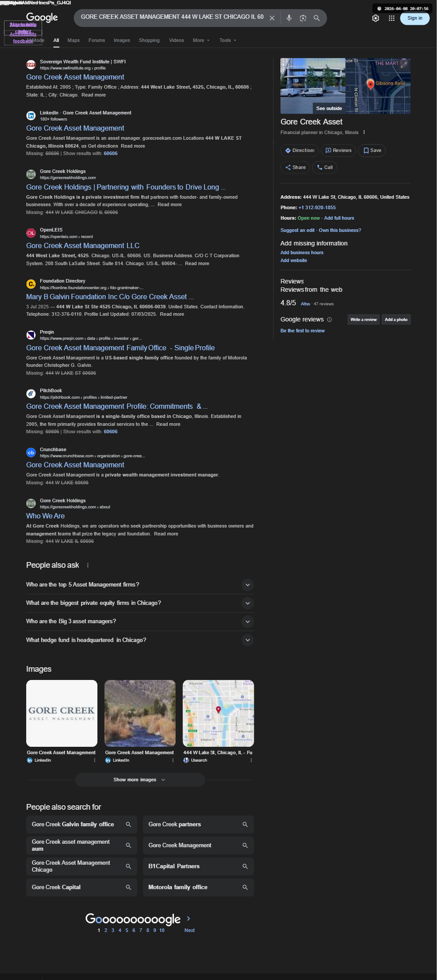Click the Sign in button

pyautogui.click(x=415, y=18)
